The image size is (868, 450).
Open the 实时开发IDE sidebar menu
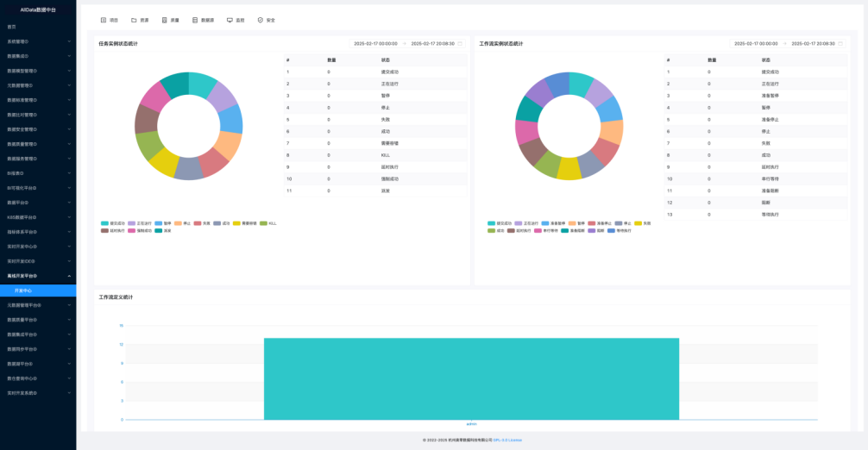coord(38,261)
